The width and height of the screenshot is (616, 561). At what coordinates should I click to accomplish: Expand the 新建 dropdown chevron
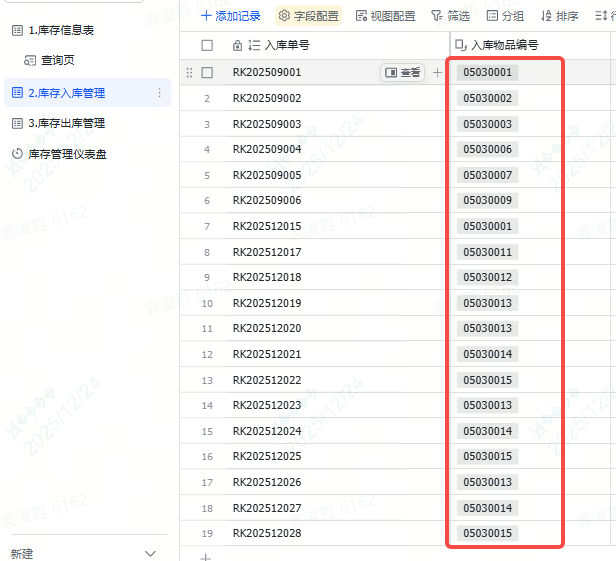(151, 553)
